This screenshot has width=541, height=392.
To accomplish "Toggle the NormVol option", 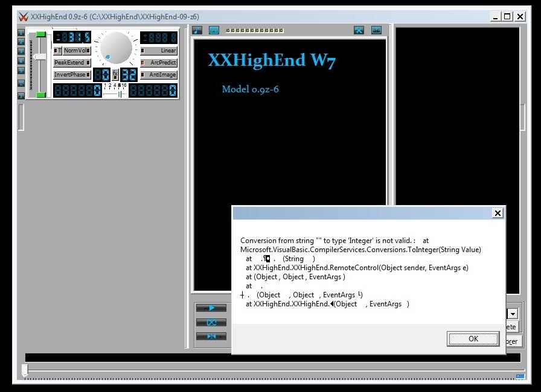I will 77,51.
